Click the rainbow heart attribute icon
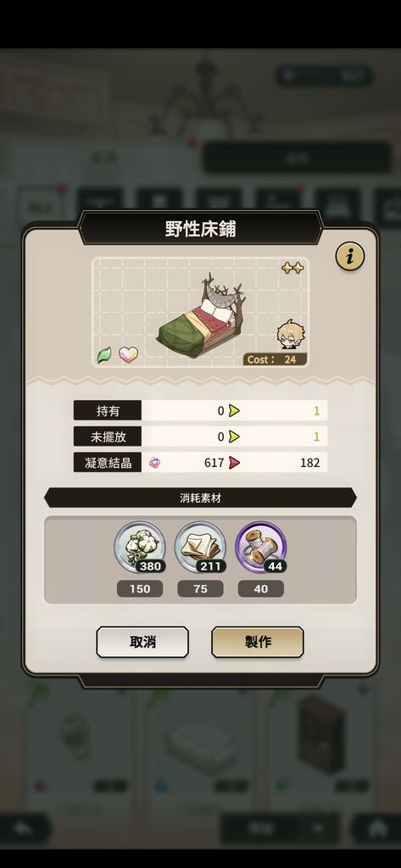This screenshot has width=401, height=868. tap(128, 355)
